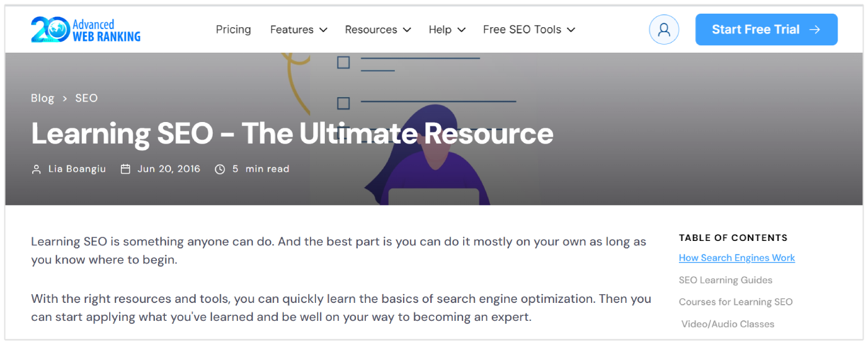The image size is (868, 345).
Task: Click the clock icon by reading time
Action: click(219, 169)
